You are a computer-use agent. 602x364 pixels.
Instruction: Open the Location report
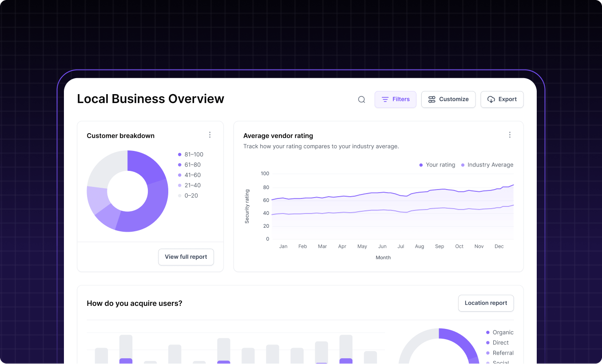click(486, 303)
